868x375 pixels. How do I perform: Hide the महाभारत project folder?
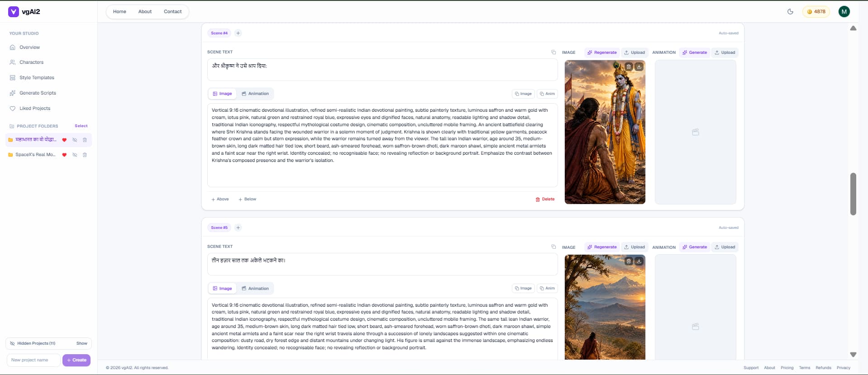click(75, 140)
